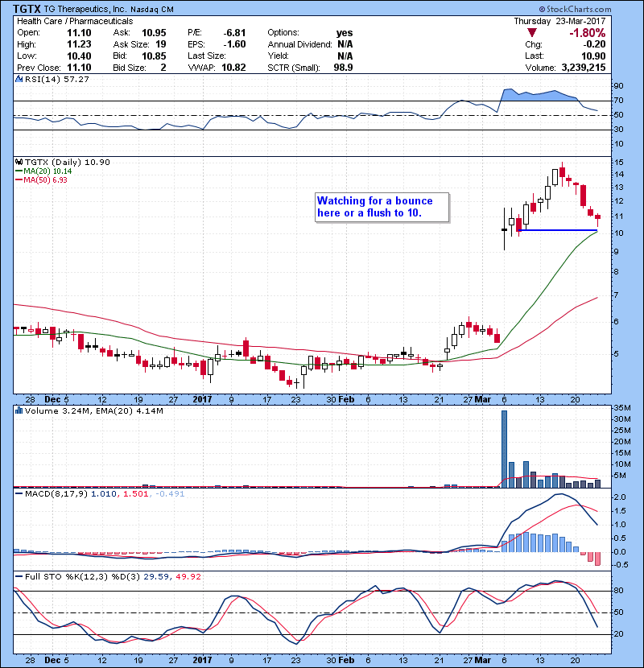Screen dimensions: 644x668
Task: Click the High value 11.23
Action: point(79,44)
